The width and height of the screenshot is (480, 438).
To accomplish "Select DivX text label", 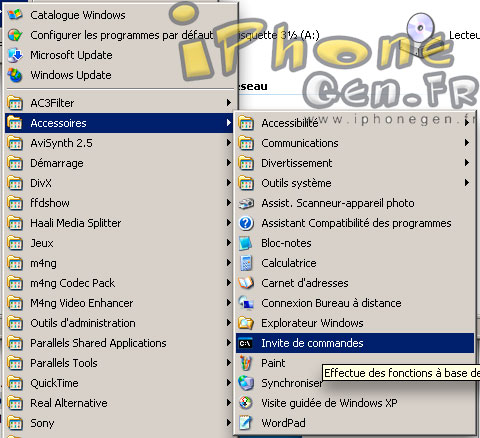I will (x=41, y=183).
